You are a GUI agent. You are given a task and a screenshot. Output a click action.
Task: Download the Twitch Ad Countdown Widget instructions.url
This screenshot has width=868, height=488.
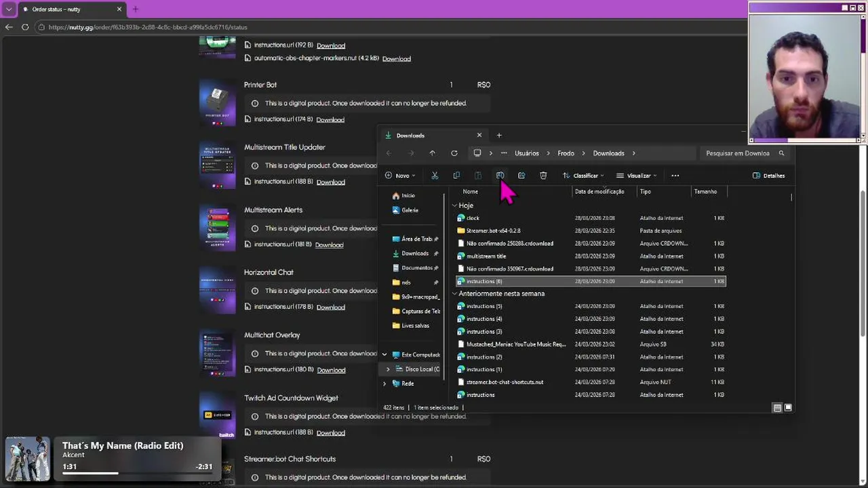tap(330, 433)
